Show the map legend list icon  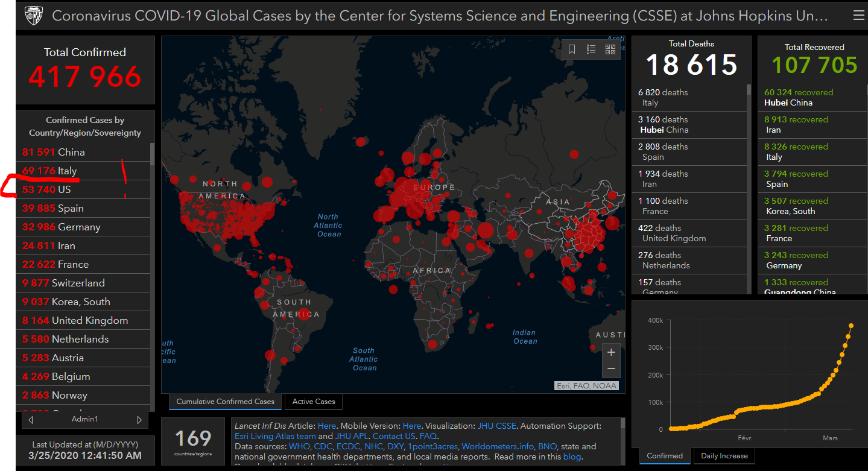coord(591,49)
